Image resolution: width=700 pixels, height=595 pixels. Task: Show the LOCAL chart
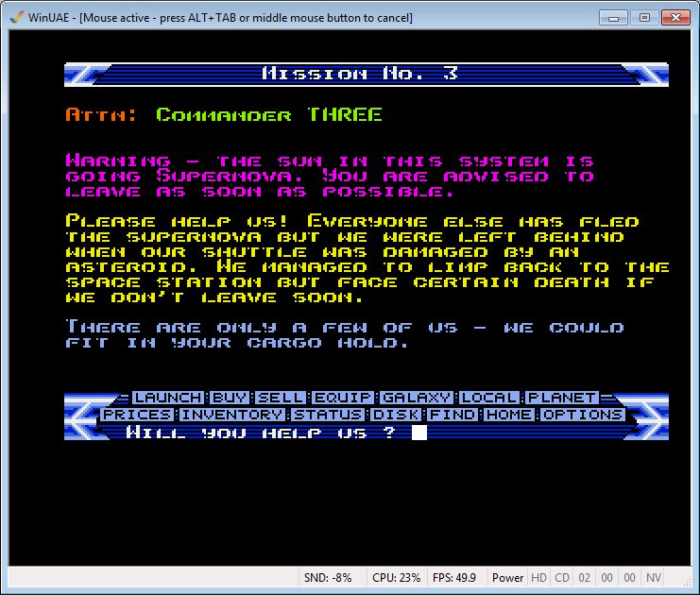point(488,398)
